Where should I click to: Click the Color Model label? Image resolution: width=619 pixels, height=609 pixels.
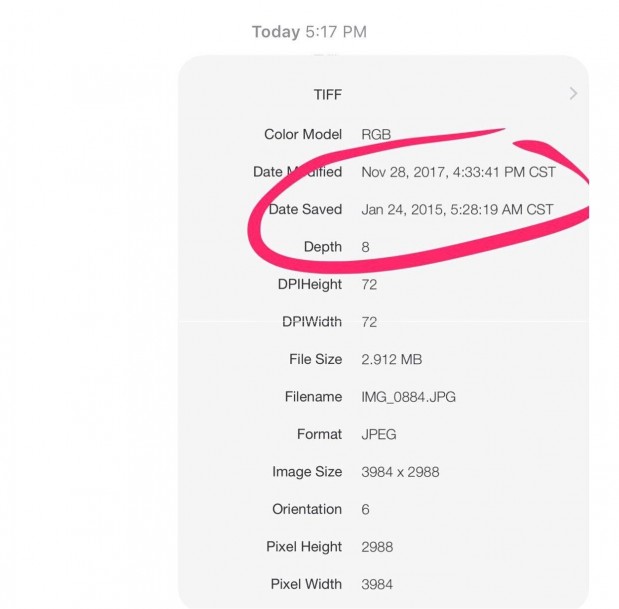coord(303,134)
